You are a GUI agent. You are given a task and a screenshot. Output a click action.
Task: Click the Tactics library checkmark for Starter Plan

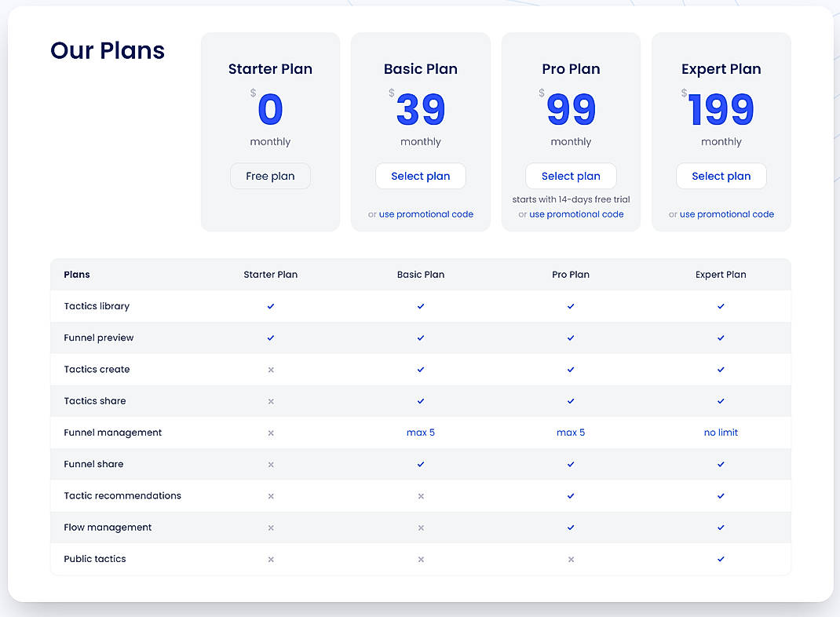pos(270,306)
